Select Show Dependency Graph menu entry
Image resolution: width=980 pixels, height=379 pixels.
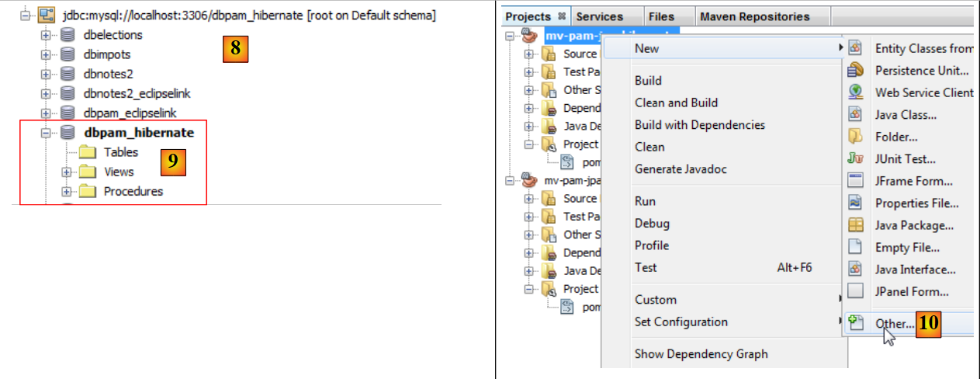(701, 354)
